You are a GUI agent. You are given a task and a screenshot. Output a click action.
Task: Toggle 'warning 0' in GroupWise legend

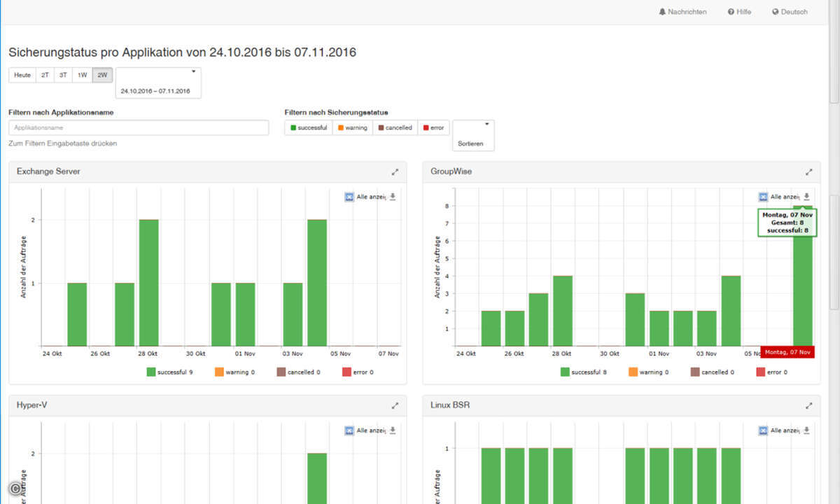(648, 372)
